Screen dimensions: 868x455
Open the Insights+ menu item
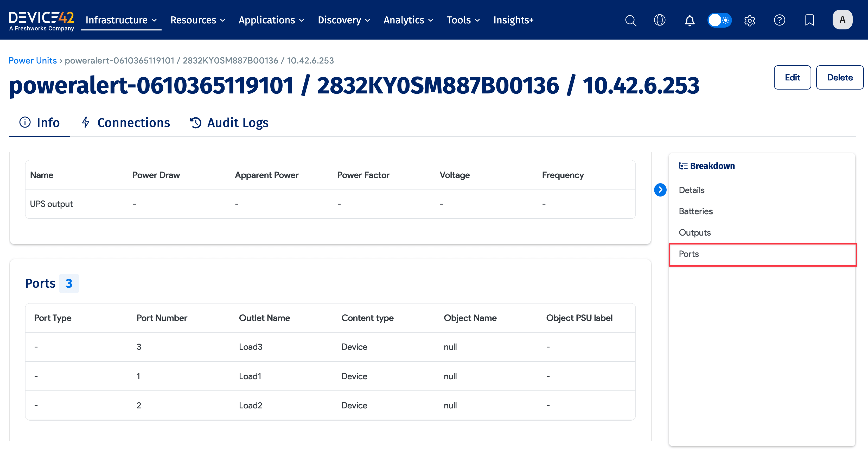click(513, 20)
